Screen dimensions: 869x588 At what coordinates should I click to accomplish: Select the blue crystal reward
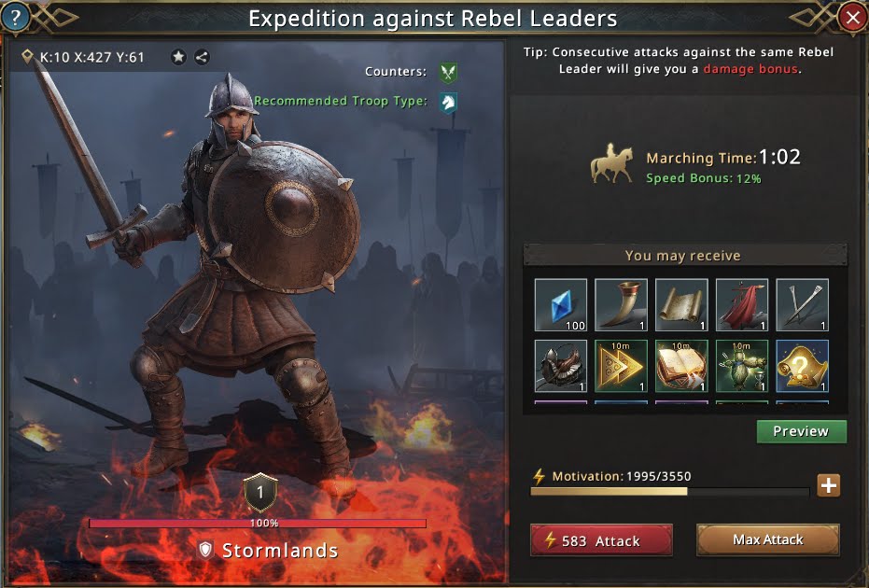pyautogui.click(x=560, y=305)
